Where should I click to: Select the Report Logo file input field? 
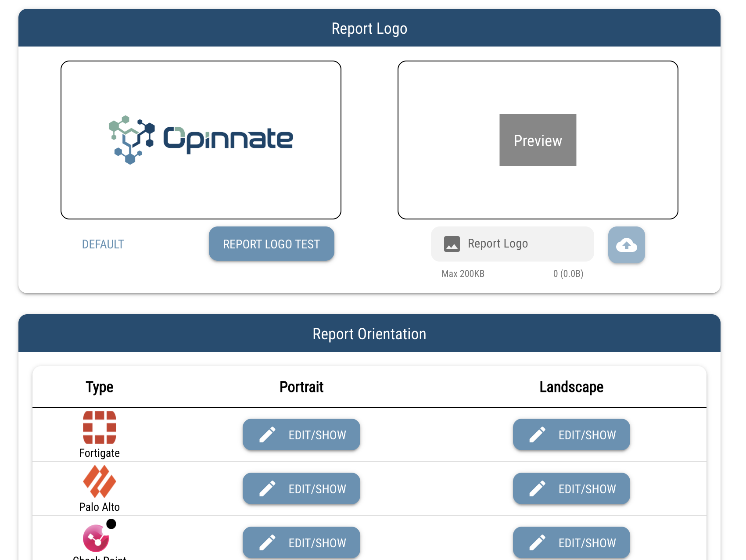point(512,244)
